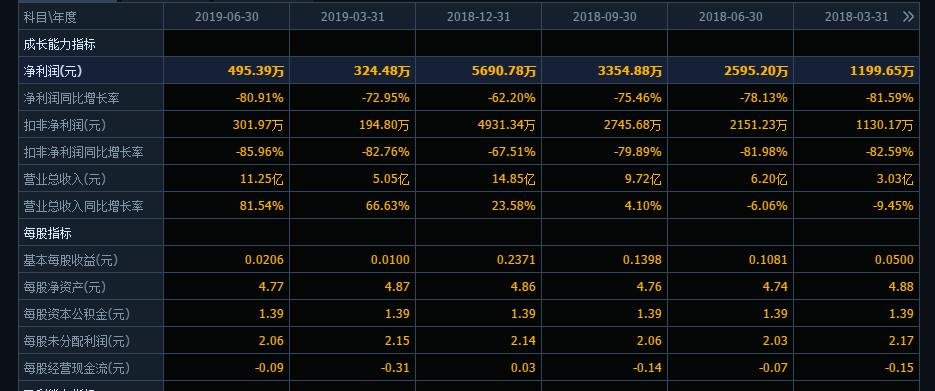Select the 2019-03-31 column header

[x=352, y=17]
